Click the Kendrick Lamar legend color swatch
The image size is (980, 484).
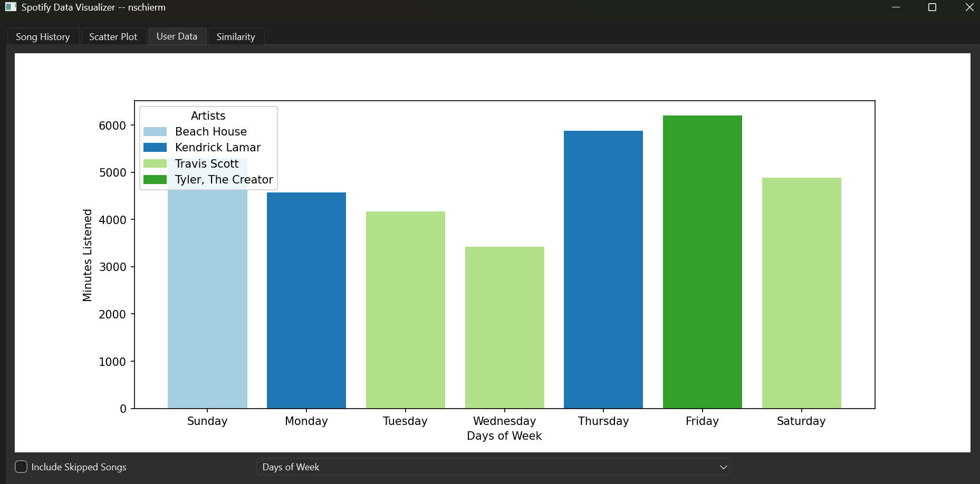point(155,147)
